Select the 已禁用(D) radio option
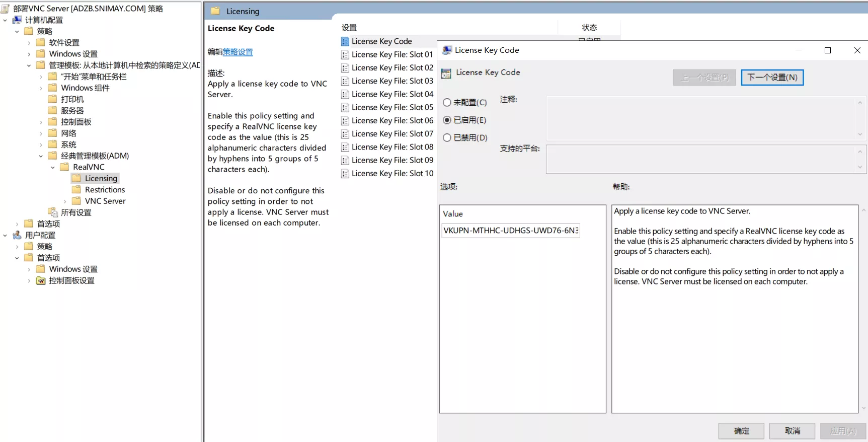 (x=447, y=137)
